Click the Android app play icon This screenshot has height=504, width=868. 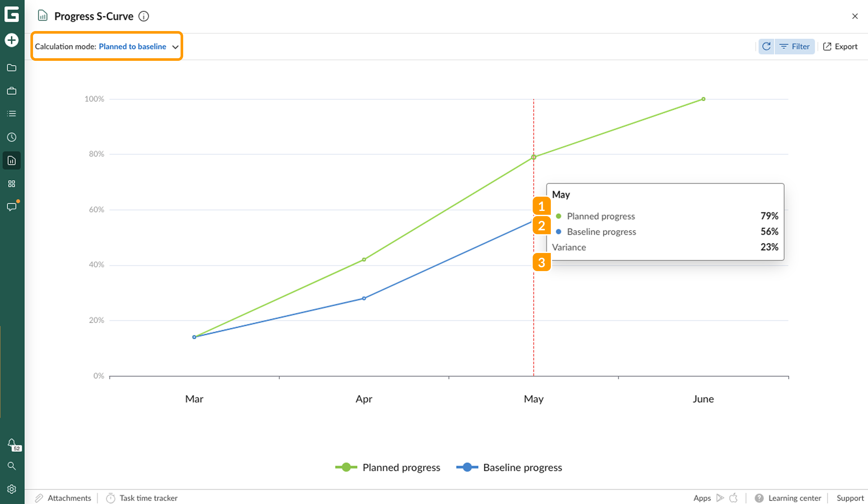coord(720,498)
